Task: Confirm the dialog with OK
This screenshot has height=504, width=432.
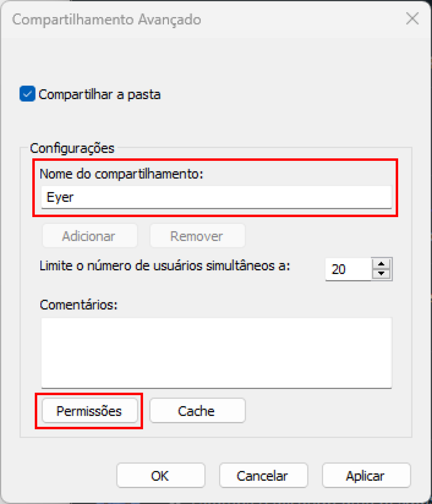Action: point(161,475)
